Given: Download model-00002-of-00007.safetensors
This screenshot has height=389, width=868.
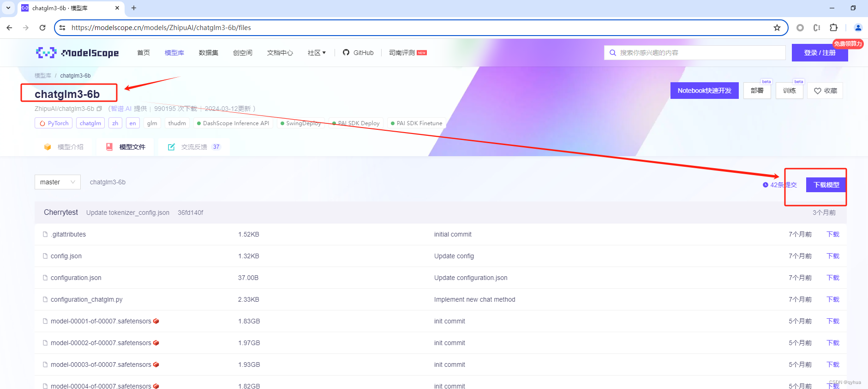Looking at the screenshot, I should click(x=833, y=343).
